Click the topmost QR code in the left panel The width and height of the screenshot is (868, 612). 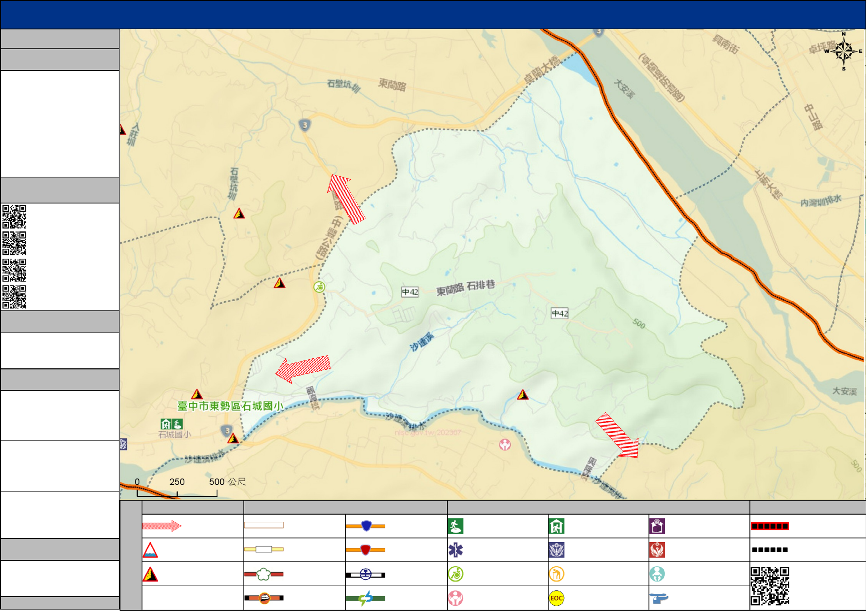14,217
